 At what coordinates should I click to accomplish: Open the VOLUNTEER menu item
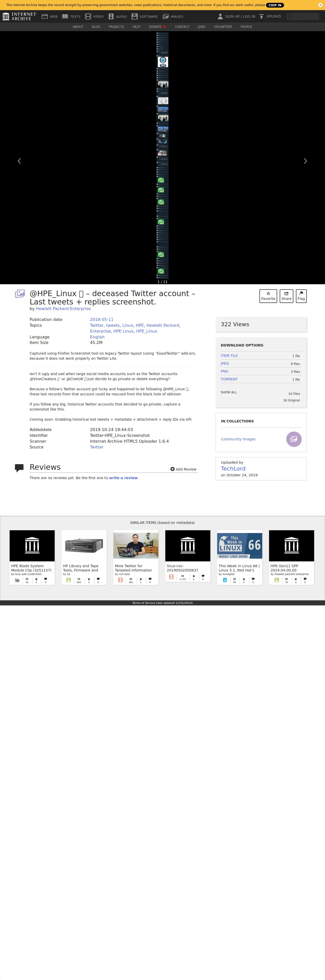223,27
